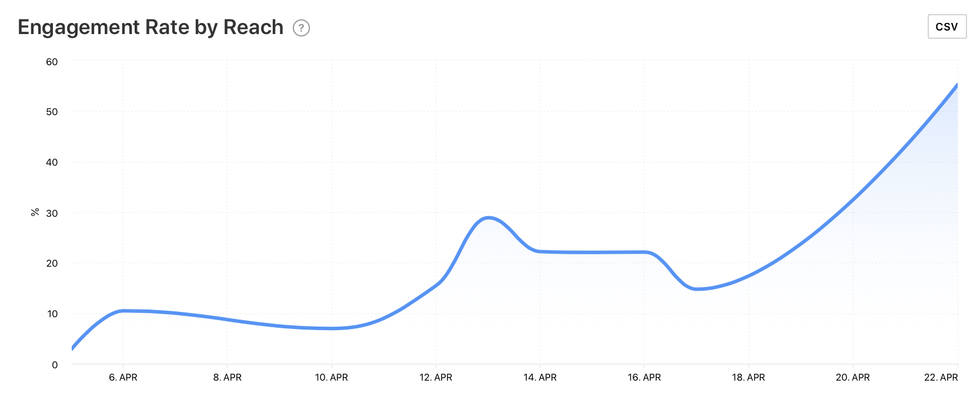Viewport: 980px width, 400px height.
Task: Click the 22. APR x-axis label
Action: coord(941,377)
